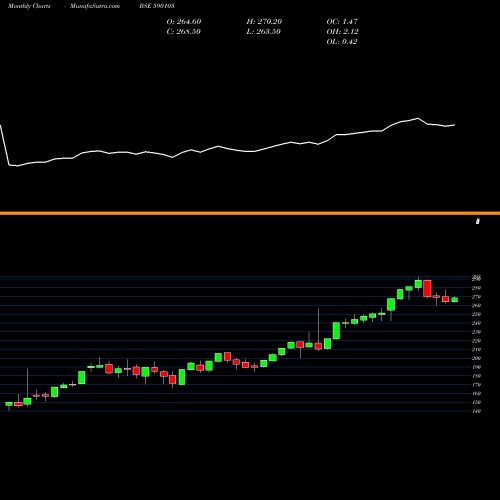The height and width of the screenshot is (500, 500).
Task: Click the last green candlestick on the chart
Action: [455, 300]
